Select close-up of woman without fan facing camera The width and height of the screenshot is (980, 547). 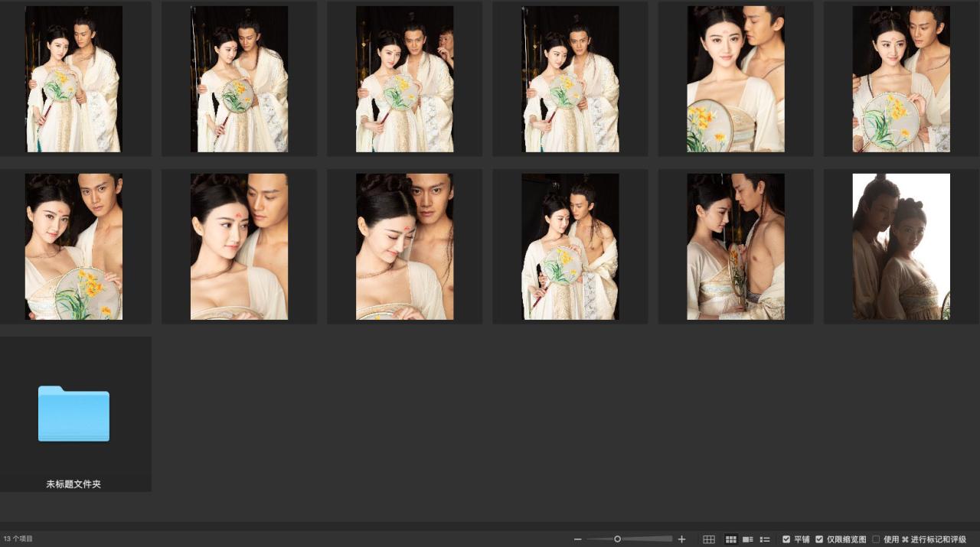(239, 246)
